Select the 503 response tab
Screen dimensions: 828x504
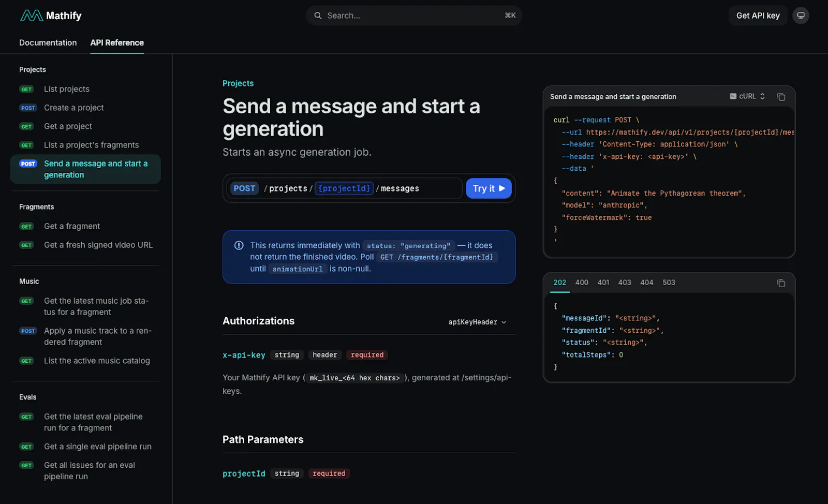(669, 283)
